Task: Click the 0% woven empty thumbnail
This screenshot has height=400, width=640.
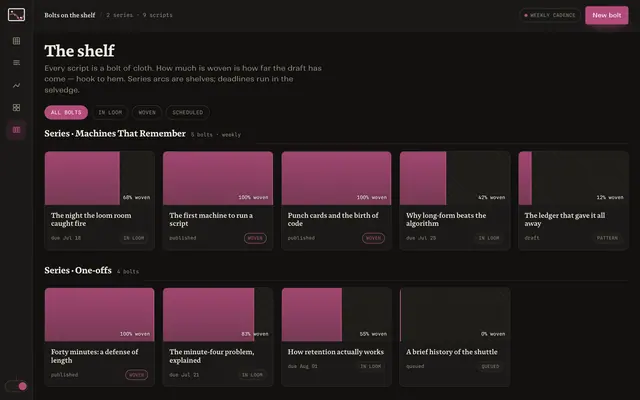Action: pos(455,315)
